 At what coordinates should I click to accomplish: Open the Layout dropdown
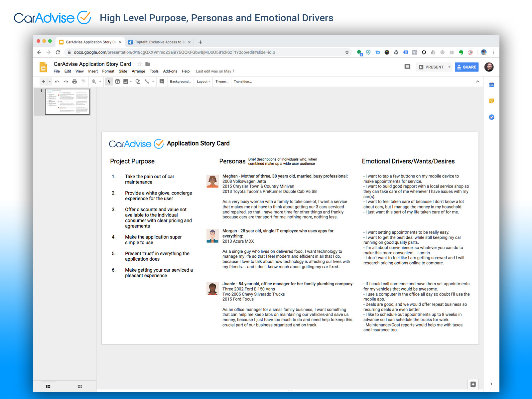[x=203, y=81]
